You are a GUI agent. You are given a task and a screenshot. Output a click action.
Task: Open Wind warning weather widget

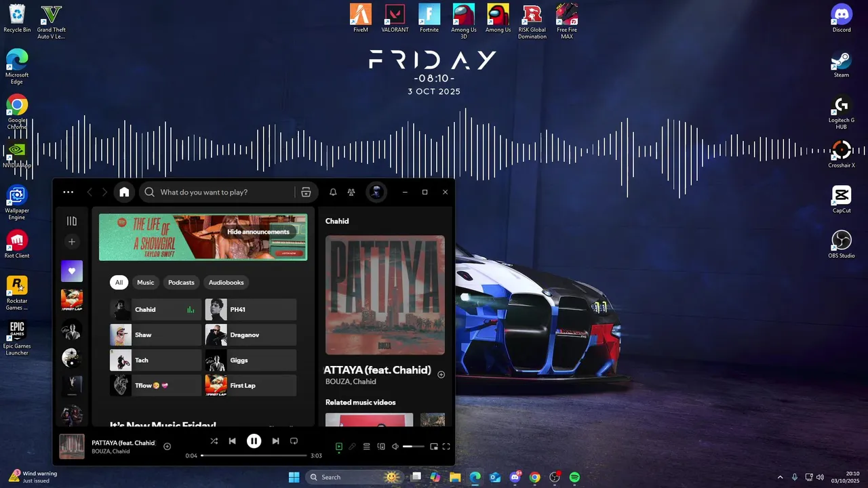pos(34,477)
